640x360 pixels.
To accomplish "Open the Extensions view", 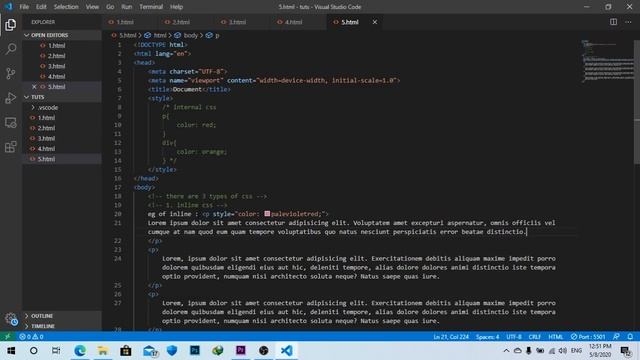I will 11,147.
